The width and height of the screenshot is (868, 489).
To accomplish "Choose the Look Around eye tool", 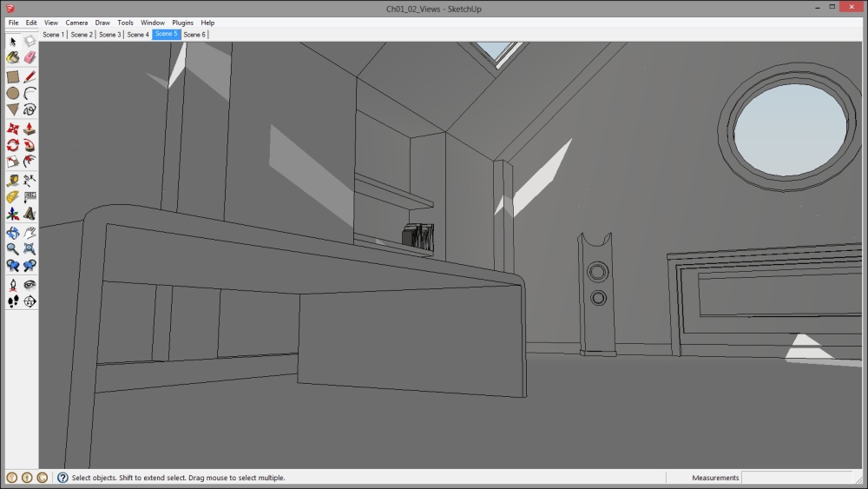I will point(30,285).
